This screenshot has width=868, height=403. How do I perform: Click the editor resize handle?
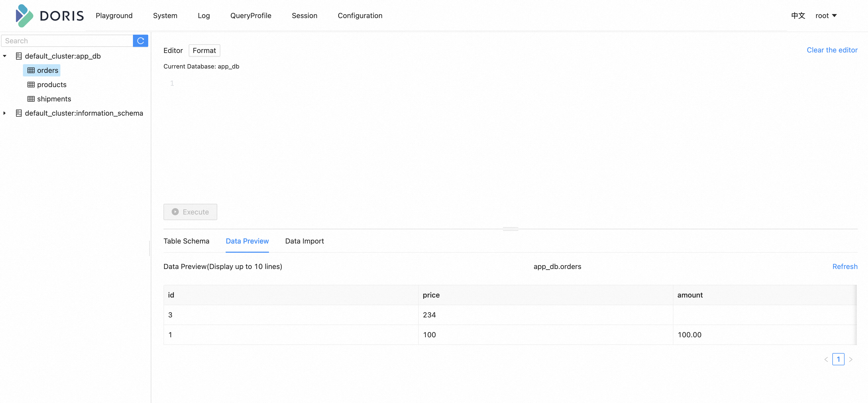510,229
